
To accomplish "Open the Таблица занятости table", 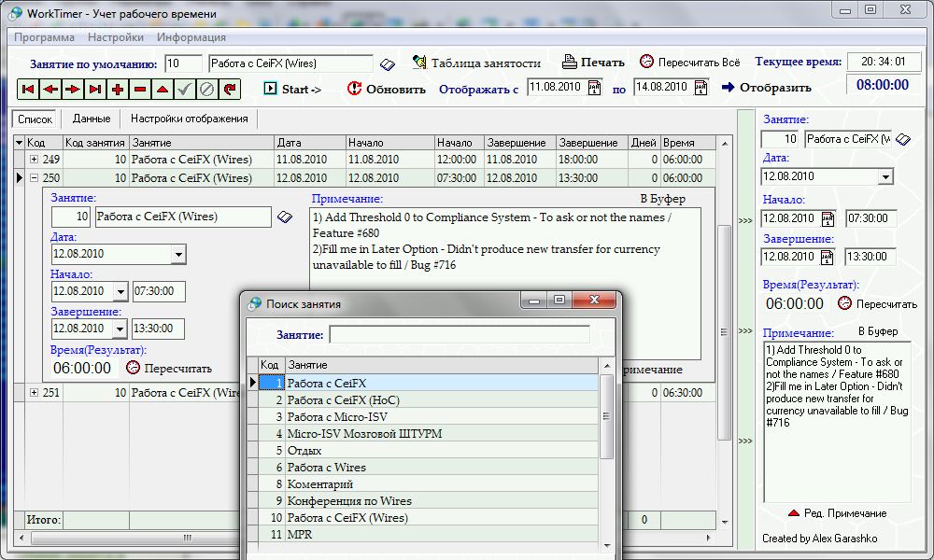I will pyautogui.click(x=476, y=63).
